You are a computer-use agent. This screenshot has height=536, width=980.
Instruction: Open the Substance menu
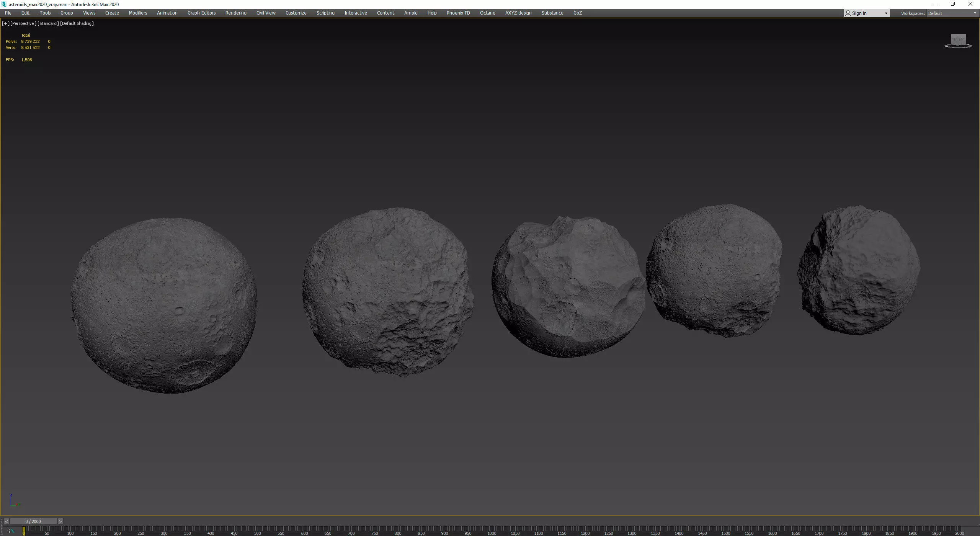[x=552, y=13]
